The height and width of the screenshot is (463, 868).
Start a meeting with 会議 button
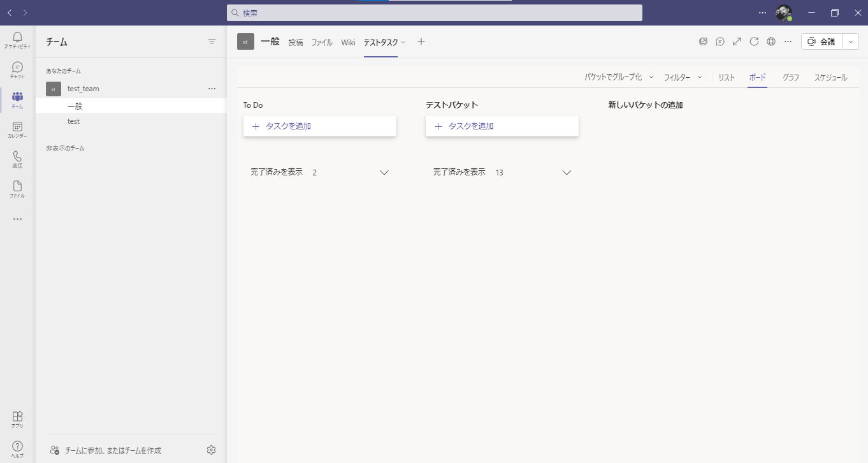[821, 41]
